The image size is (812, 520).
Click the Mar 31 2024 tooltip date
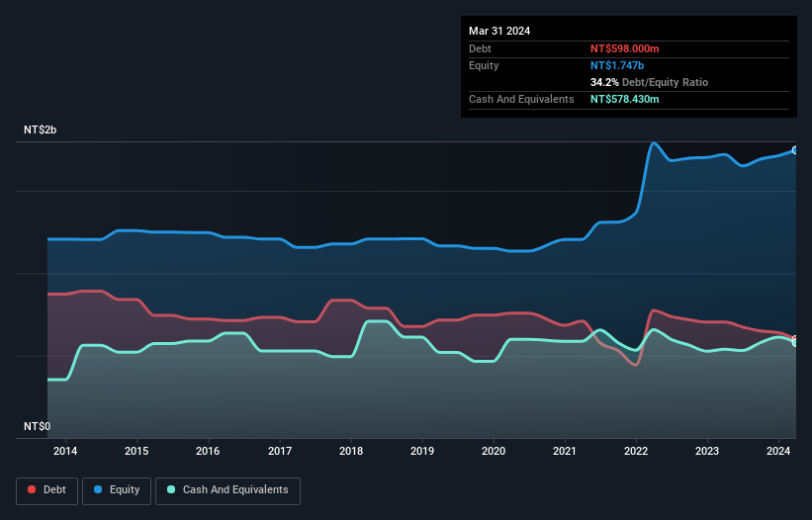pos(499,31)
